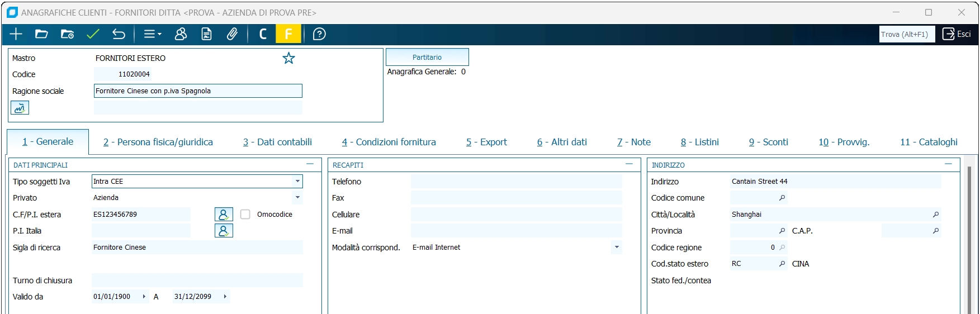Expand the Tipo soggetto Iva dropdown
Viewport: 980px width, 314px height.
pos(297,182)
